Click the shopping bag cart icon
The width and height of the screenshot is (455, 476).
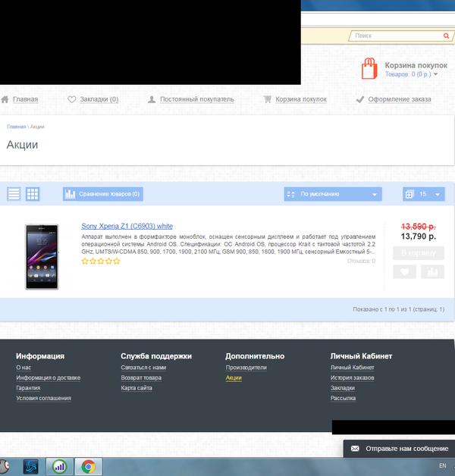click(369, 69)
